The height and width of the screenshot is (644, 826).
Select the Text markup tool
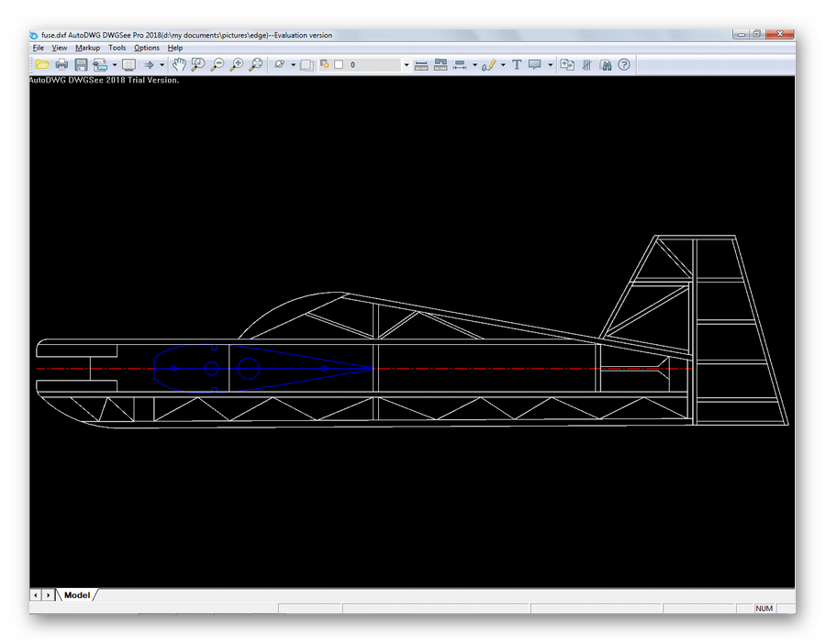pos(517,65)
